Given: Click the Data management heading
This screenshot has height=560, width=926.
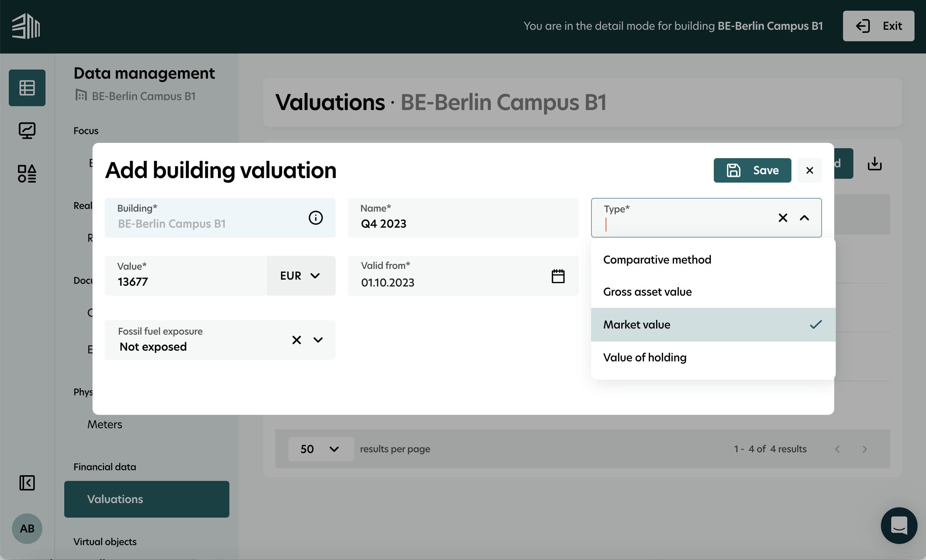Looking at the screenshot, I should click(x=144, y=73).
